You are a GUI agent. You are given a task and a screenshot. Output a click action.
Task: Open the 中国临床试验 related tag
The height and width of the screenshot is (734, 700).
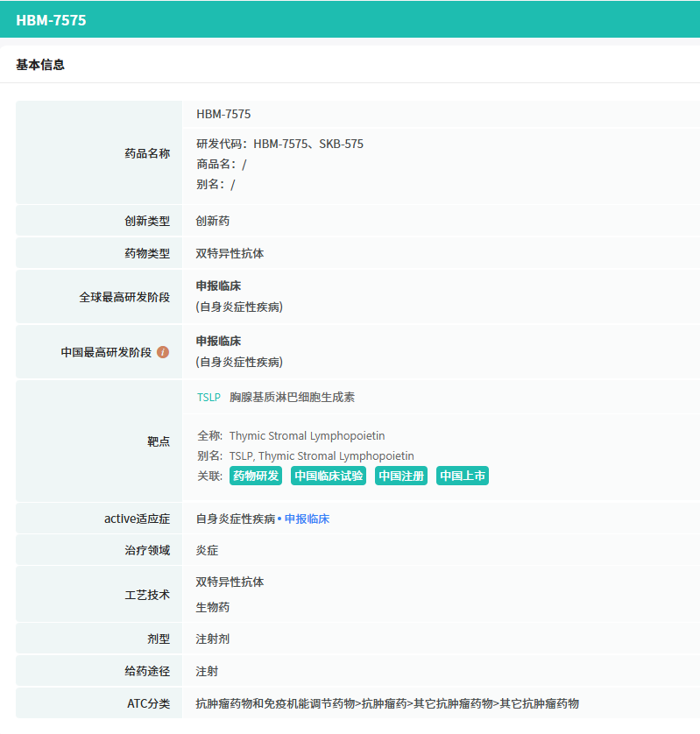click(329, 476)
